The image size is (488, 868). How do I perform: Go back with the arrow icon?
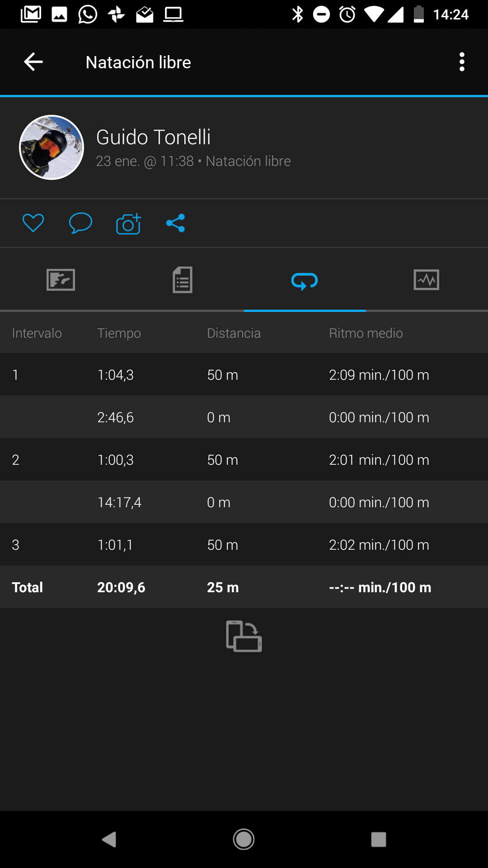coord(33,62)
